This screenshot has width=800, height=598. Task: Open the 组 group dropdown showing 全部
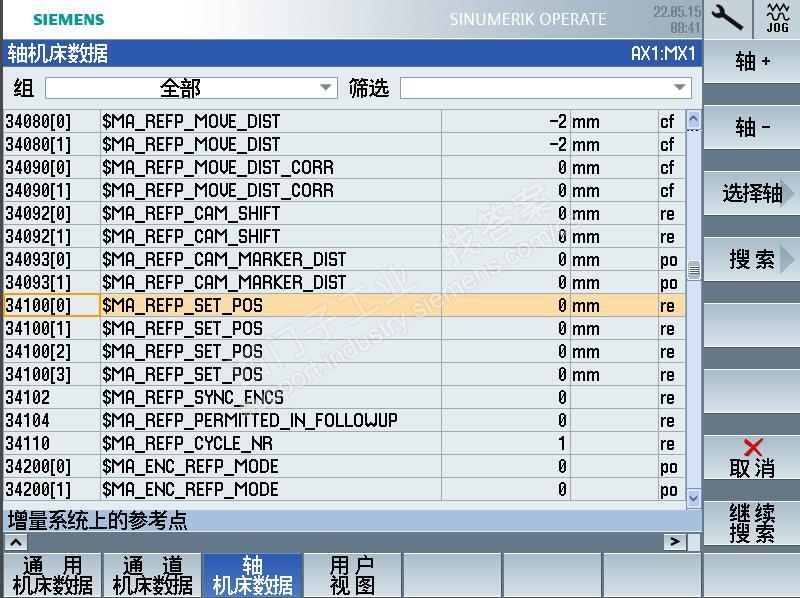click(191, 88)
